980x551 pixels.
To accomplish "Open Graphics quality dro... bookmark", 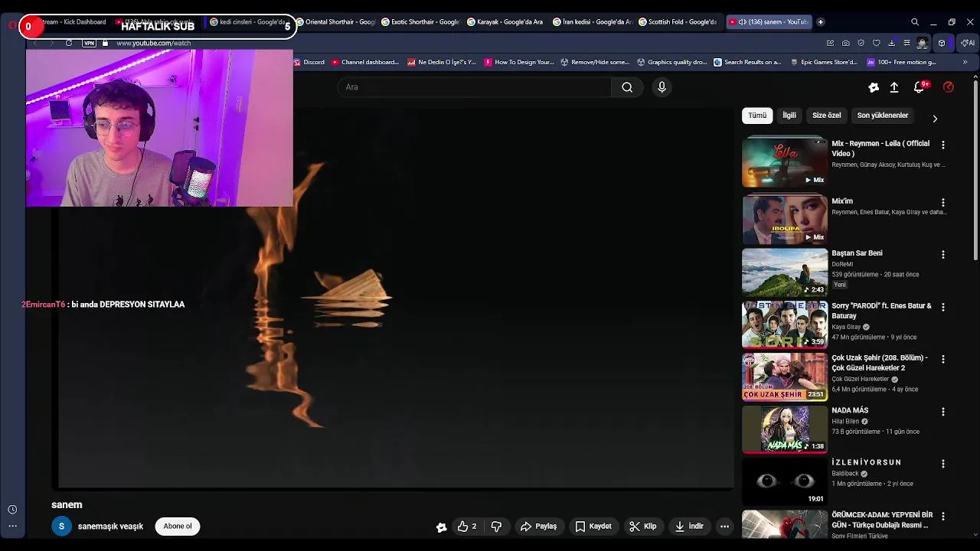I will click(671, 62).
